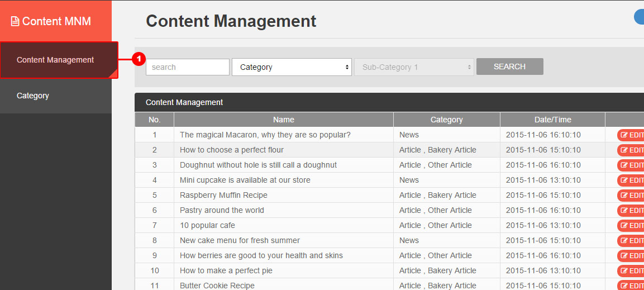Click edit icon for Mini cupcake row
Screen dimensions: 644x290
(x=624, y=180)
